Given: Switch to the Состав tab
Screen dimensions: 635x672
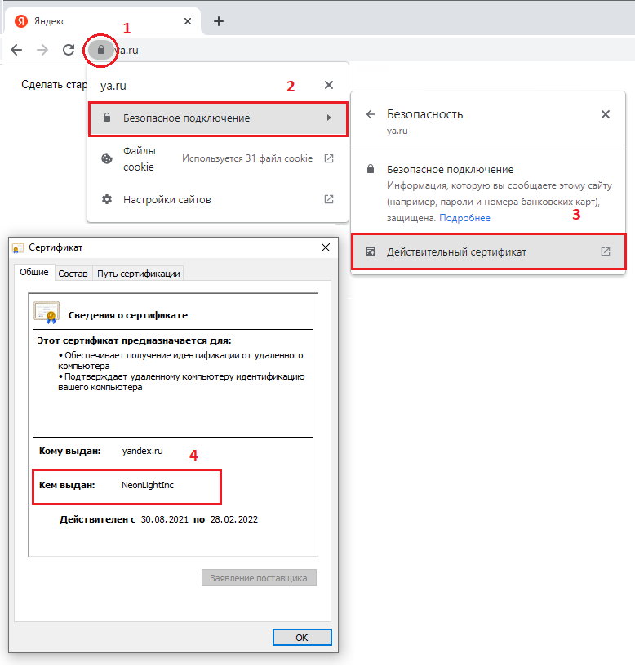Looking at the screenshot, I should tap(73, 274).
